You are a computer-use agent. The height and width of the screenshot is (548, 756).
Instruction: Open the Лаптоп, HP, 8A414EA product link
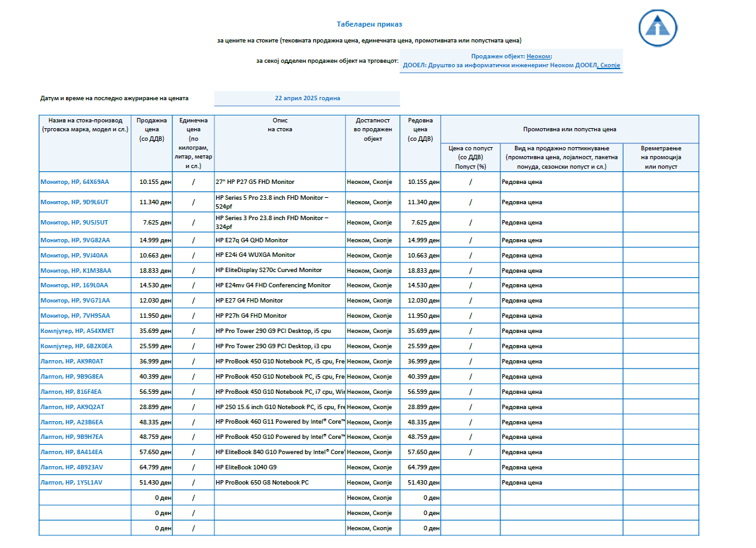click(x=72, y=452)
